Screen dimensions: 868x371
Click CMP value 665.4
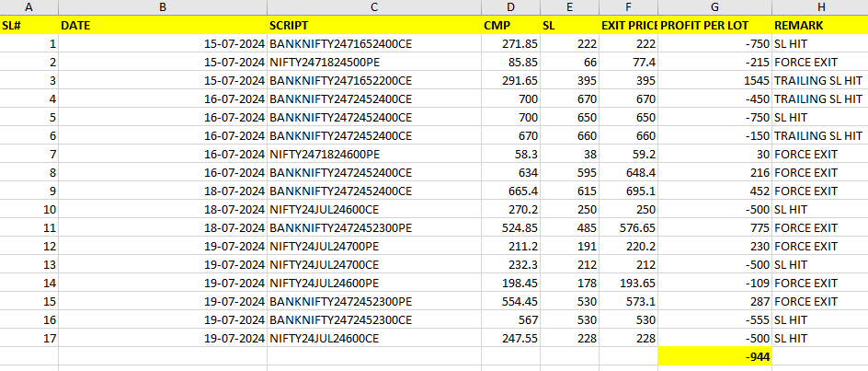pos(510,191)
